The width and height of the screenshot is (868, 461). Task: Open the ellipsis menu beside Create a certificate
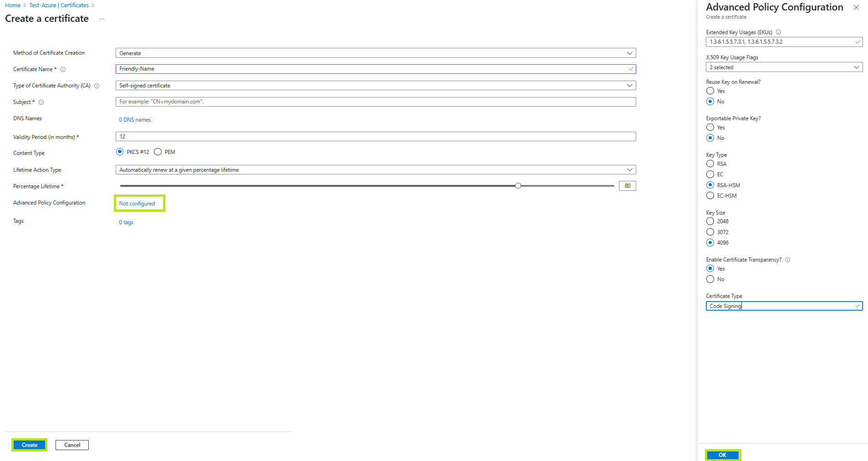click(101, 19)
